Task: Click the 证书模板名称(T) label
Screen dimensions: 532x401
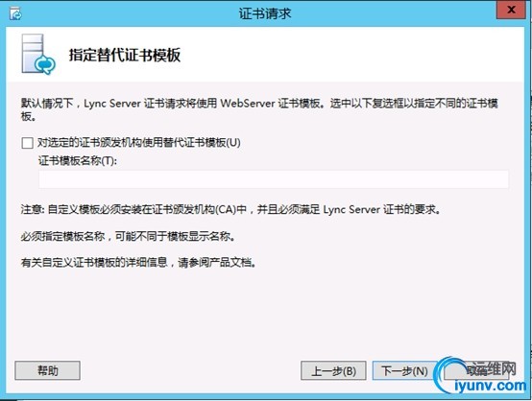Action: coord(78,160)
